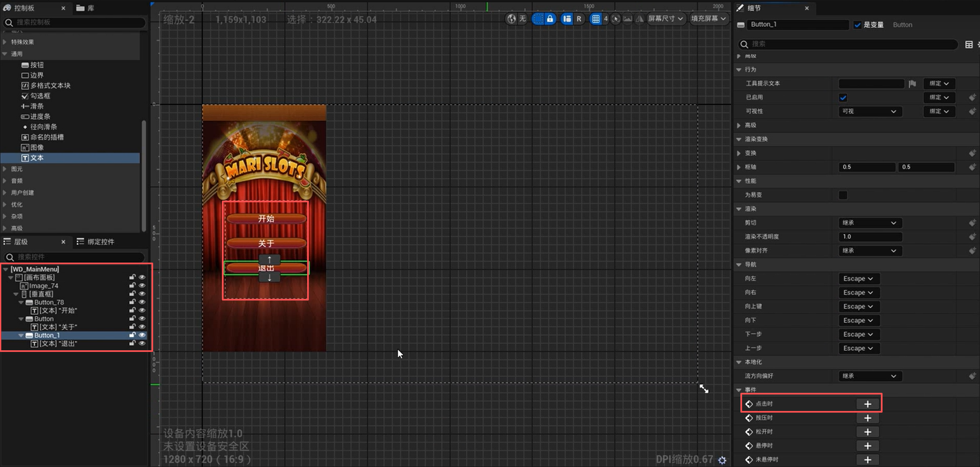Switch to the 库 library tab
This screenshot has height=467, width=980.
click(86, 8)
